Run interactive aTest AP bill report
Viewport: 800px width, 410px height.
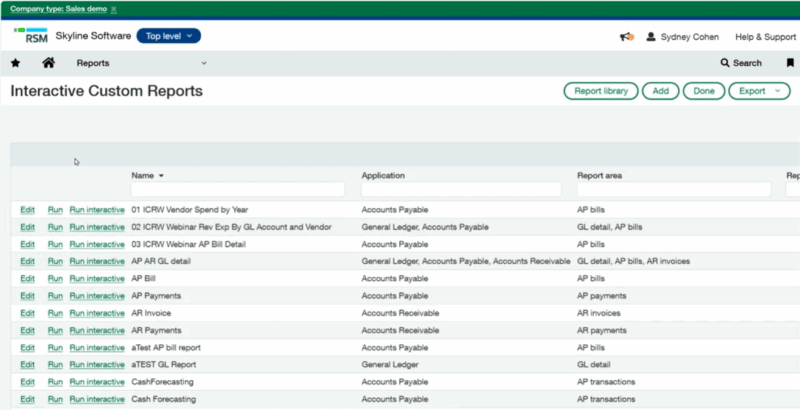tap(97, 348)
